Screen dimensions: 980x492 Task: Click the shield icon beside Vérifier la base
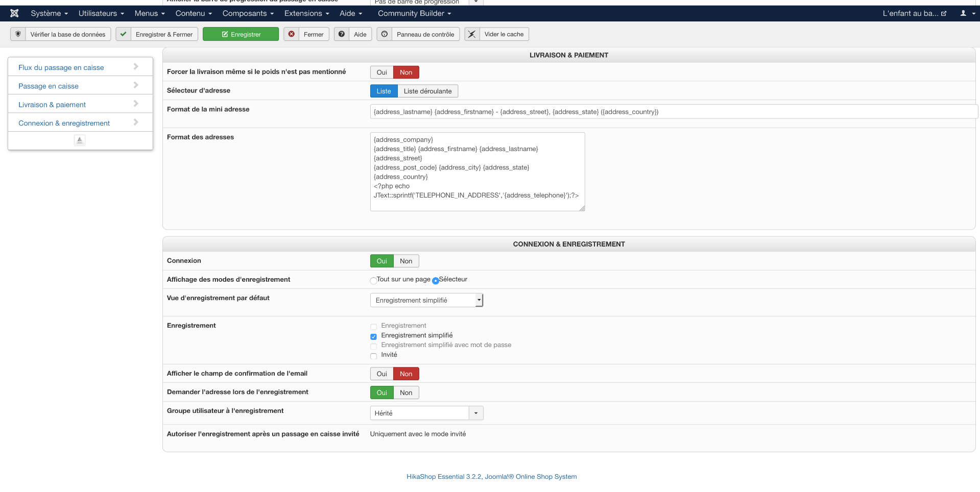point(18,34)
